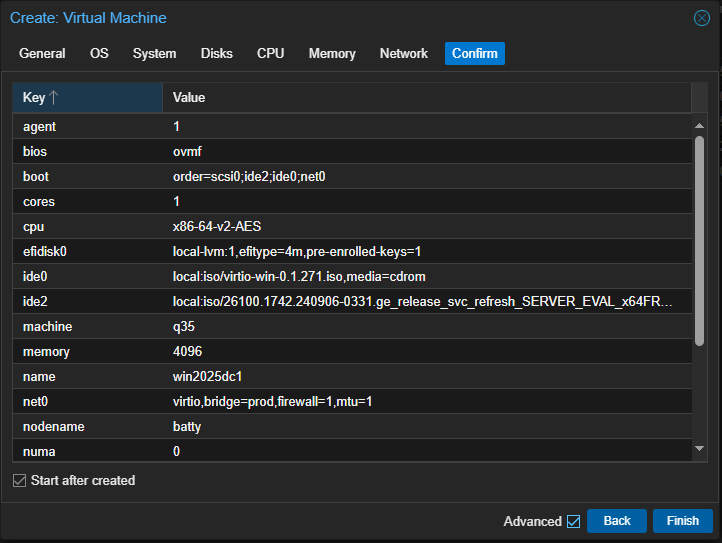Click the efidisk0 row
The height and width of the screenshot is (543, 722).
[x=350, y=252]
